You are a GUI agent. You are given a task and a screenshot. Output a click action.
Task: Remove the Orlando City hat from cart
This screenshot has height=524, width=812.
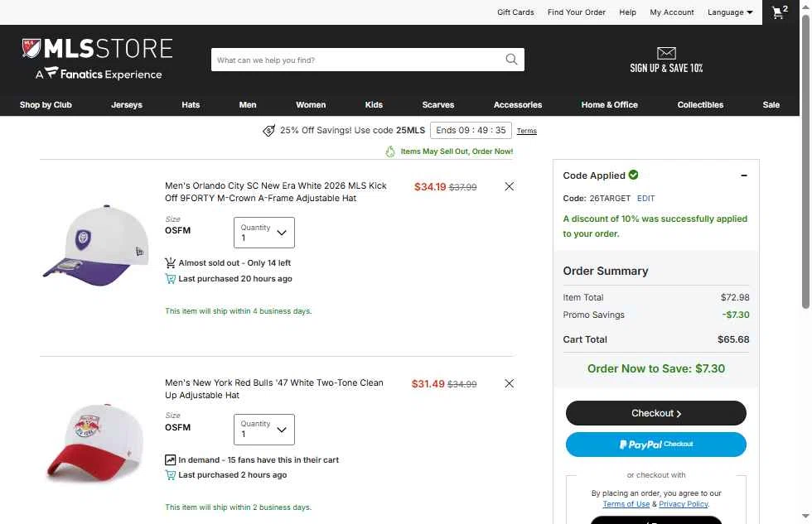(509, 186)
